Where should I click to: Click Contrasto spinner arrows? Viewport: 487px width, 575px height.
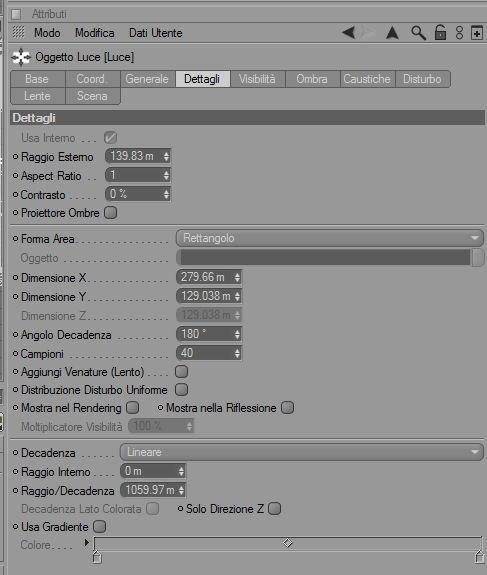166,194
